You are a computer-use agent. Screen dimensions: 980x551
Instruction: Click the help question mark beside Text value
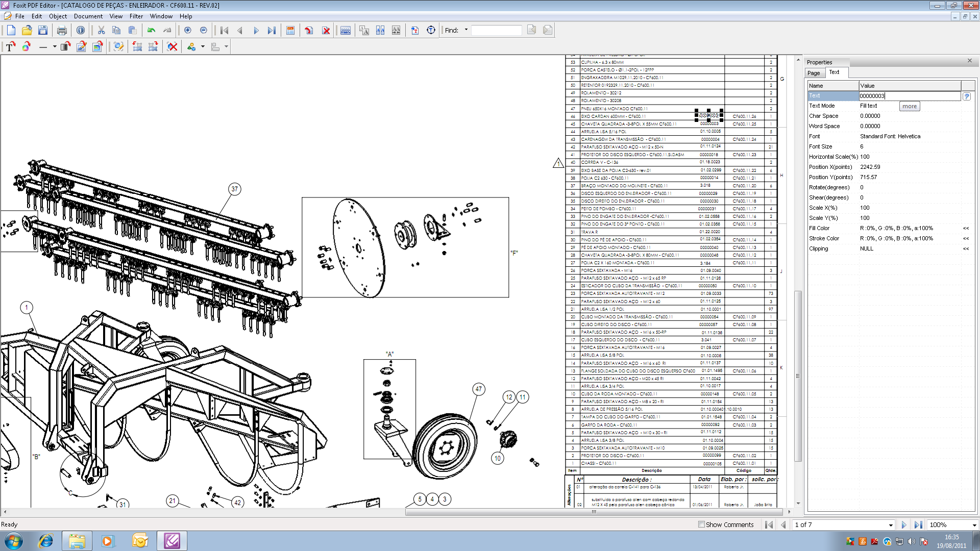(967, 96)
